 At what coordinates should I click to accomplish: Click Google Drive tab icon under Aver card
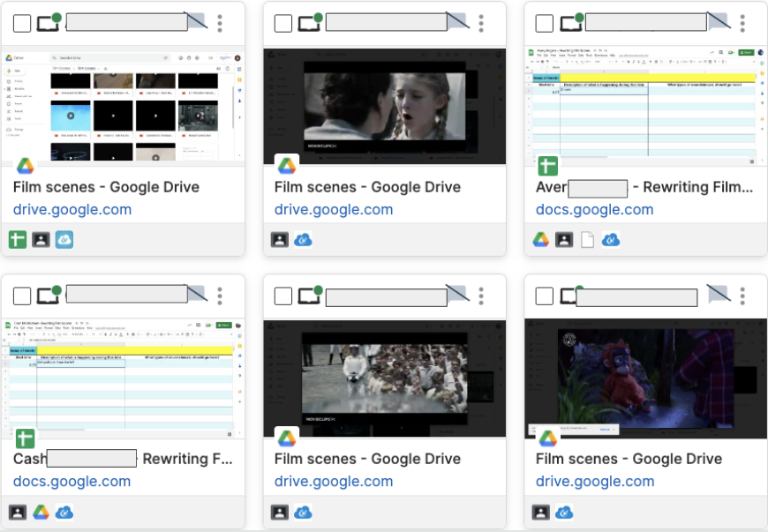(541, 240)
